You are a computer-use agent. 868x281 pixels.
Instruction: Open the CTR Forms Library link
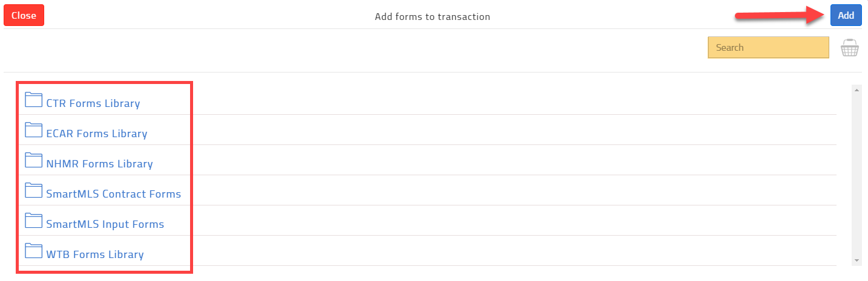point(93,103)
